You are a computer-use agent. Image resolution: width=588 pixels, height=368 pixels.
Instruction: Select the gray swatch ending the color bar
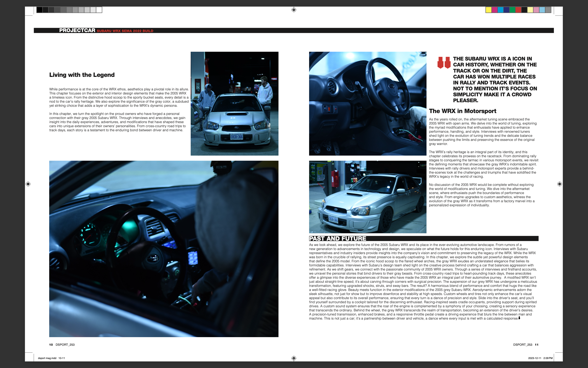click(548, 10)
